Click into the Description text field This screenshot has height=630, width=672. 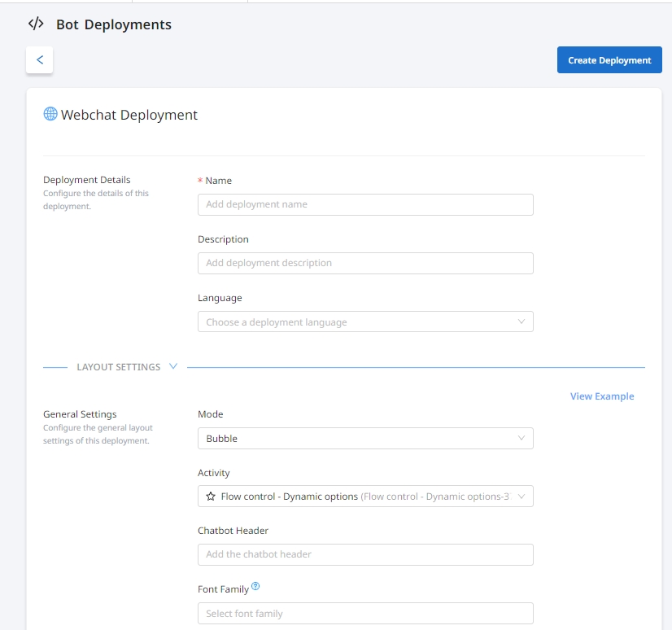pos(365,263)
